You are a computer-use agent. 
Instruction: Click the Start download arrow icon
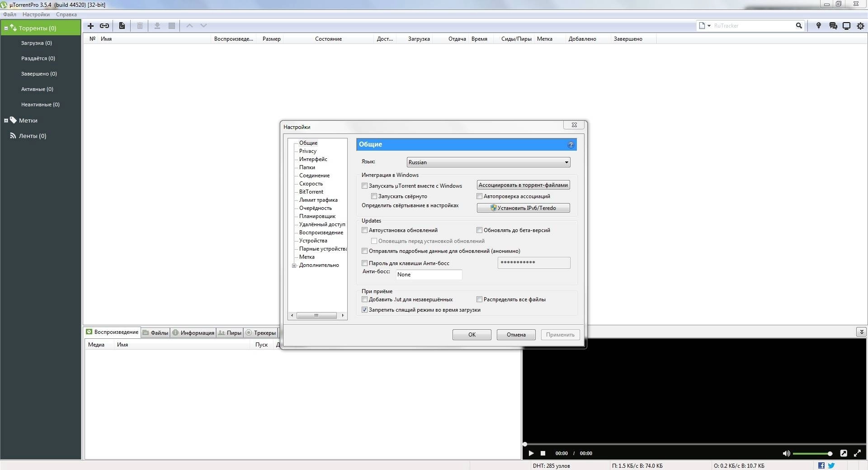[x=157, y=26]
